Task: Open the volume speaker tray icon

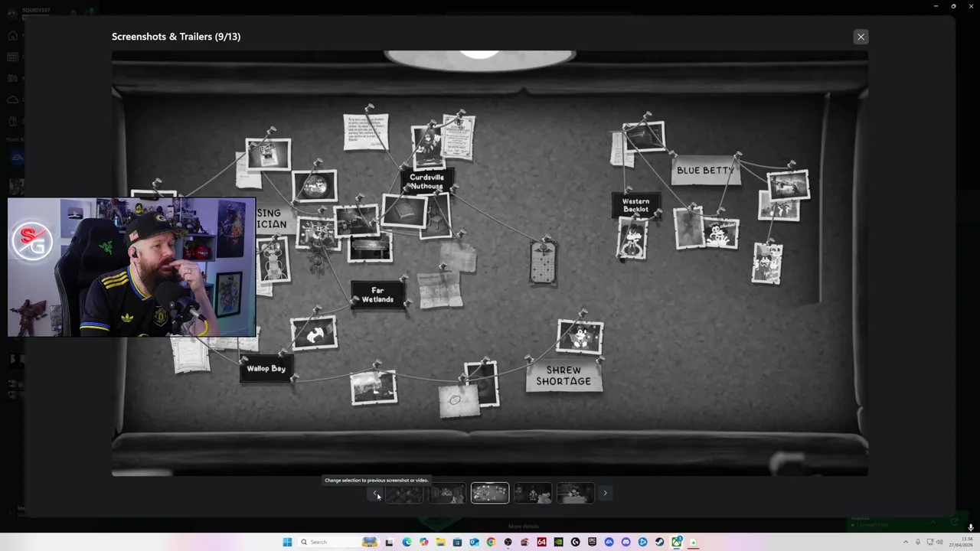Action: tap(939, 542)
